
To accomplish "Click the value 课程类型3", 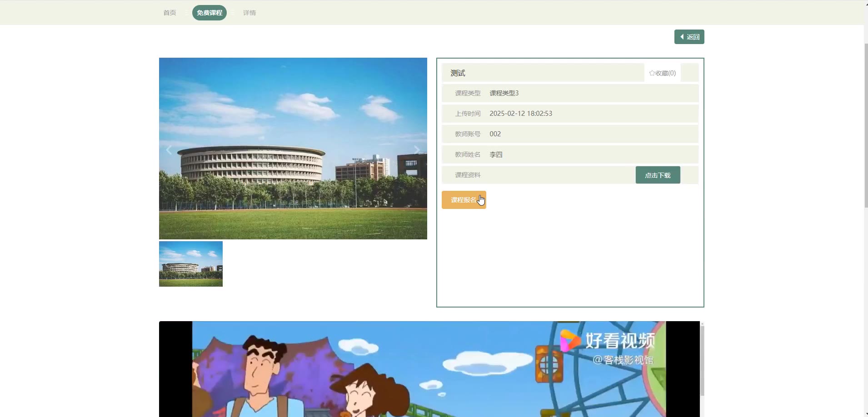I will pyautogui.click(x=504, y=93).
